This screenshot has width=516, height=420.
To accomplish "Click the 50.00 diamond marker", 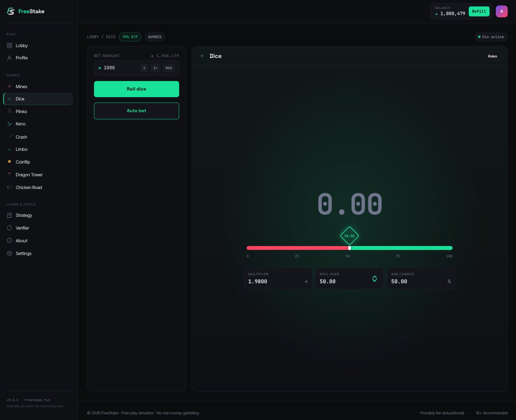I will click(x=350, y=236).
